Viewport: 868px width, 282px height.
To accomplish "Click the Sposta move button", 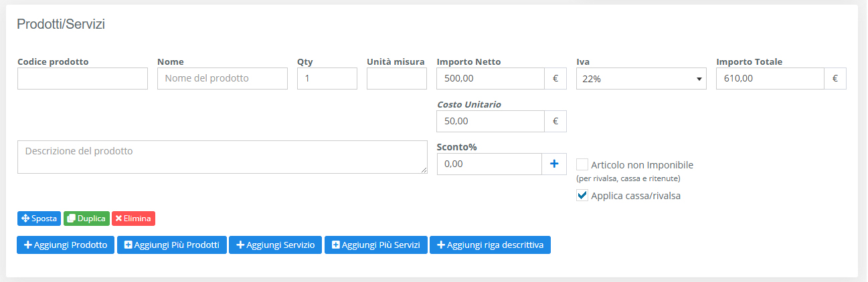I will point(39,219).
